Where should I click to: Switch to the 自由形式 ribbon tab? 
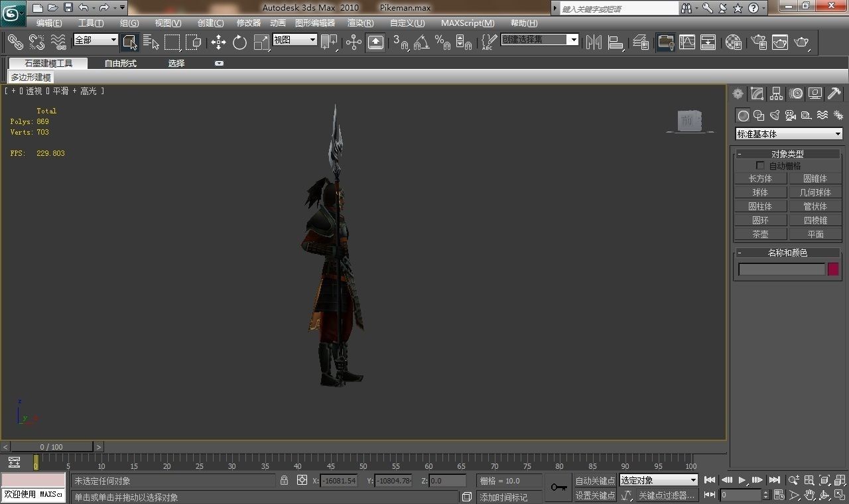(x=120, y=64)
